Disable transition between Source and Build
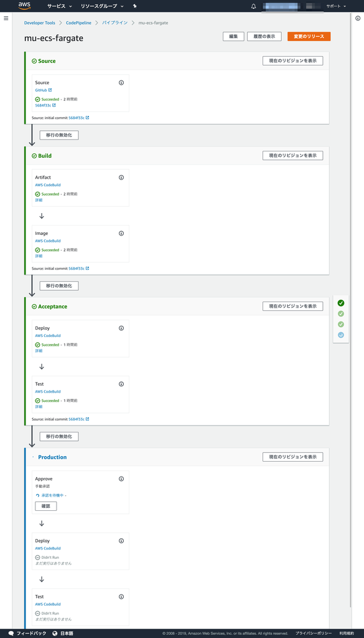Viewport: 364px width, 638px height. click(59, 135)
